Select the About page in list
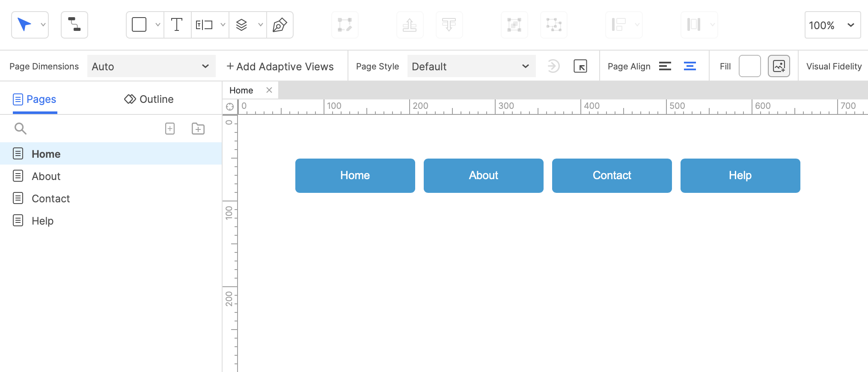This screenshot has width=868, height=372. pyautogui.click(x=46, y=176)
